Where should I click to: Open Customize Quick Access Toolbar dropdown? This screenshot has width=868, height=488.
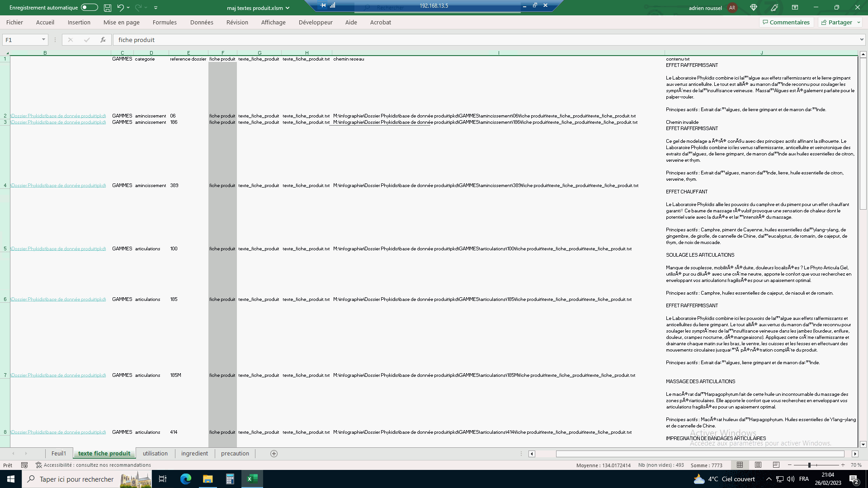click(x=156, y=8)
